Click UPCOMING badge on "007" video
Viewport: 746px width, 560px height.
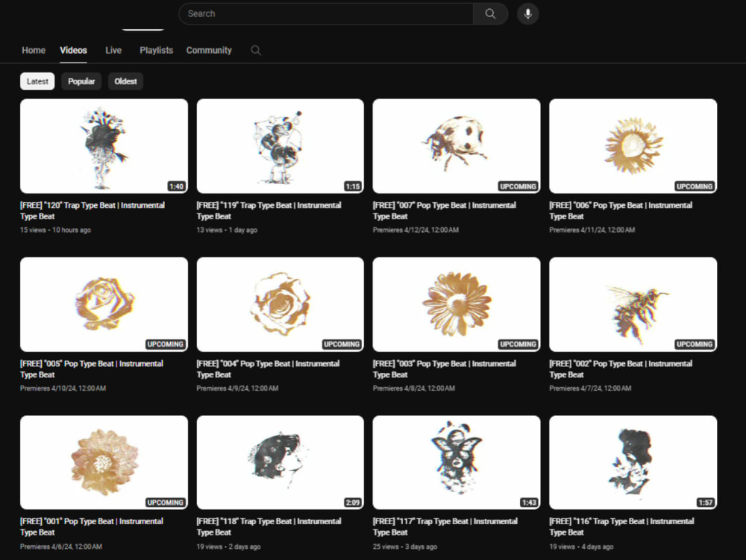(x=518, y=186)
